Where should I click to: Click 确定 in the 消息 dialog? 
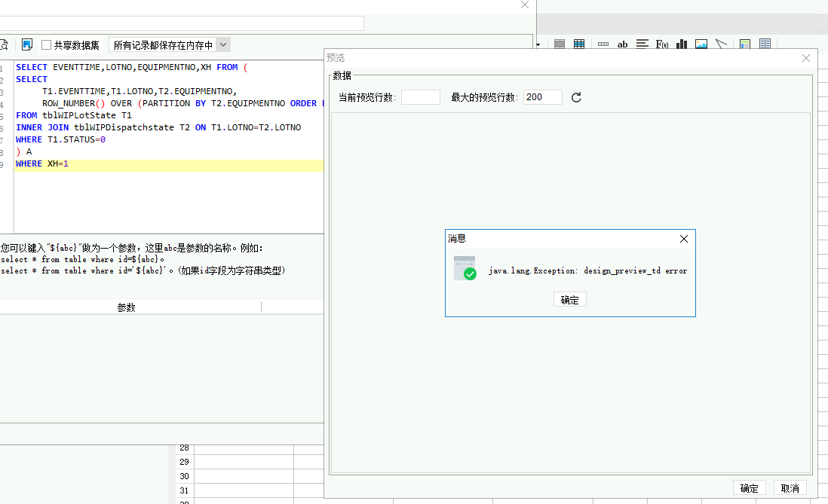point(570,300)
